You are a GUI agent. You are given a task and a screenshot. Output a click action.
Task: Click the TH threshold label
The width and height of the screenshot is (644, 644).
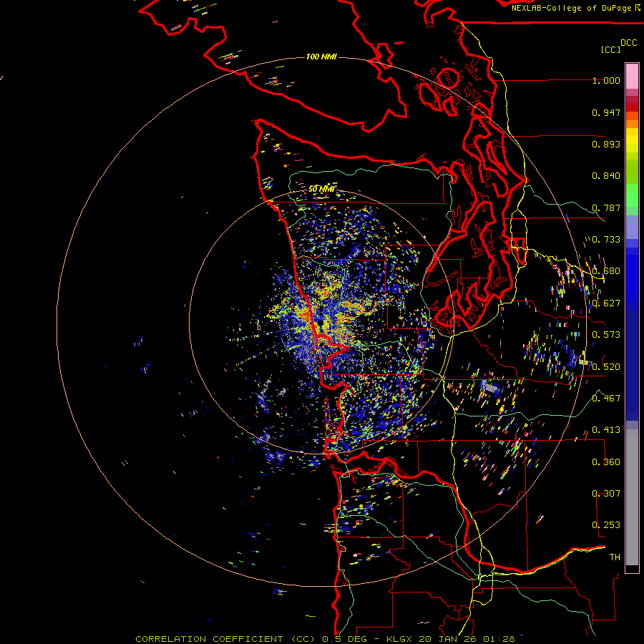pyautogui.click(x=615, y=557)
